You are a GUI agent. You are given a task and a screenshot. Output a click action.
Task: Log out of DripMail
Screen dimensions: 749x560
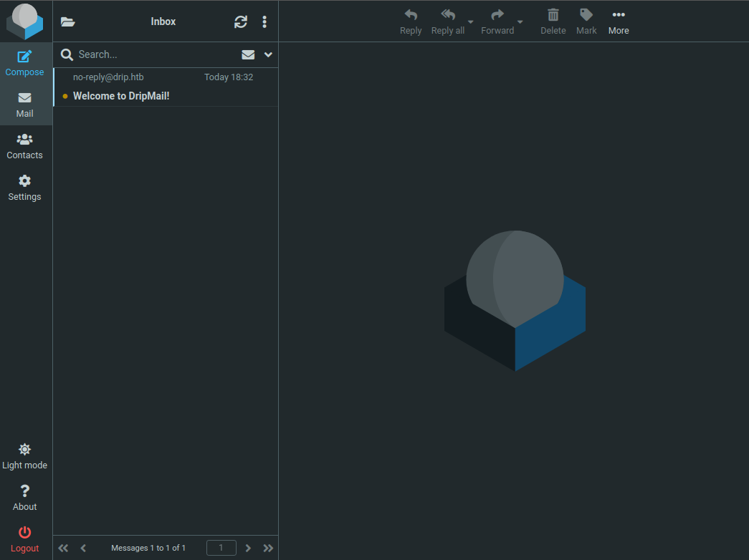(25, 539)
